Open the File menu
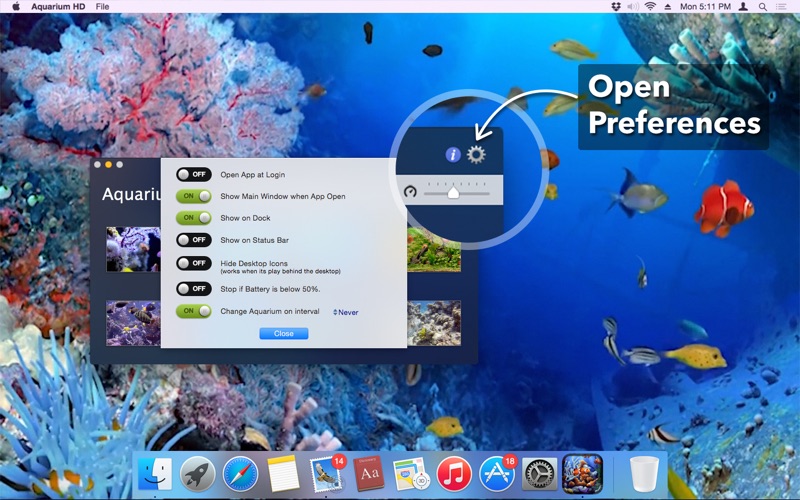Screen dimensions: 800x500 tap(103, 6)
